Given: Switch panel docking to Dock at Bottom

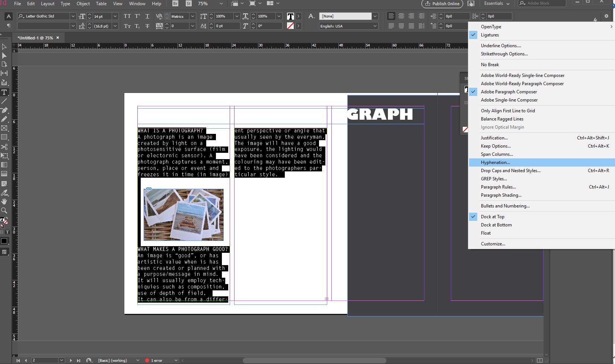Looking at the screenshot, I should pyautogui.click(x=496, y=225).
